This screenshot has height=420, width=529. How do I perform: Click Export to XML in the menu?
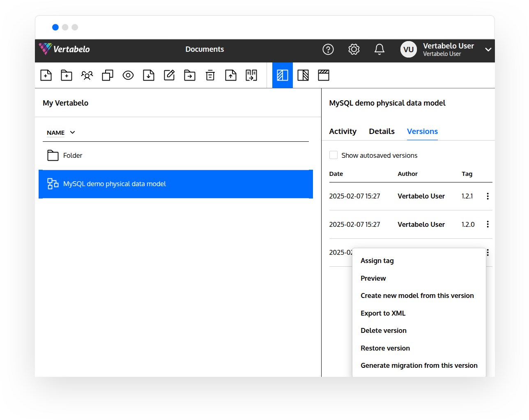click(x=383, y=313)
